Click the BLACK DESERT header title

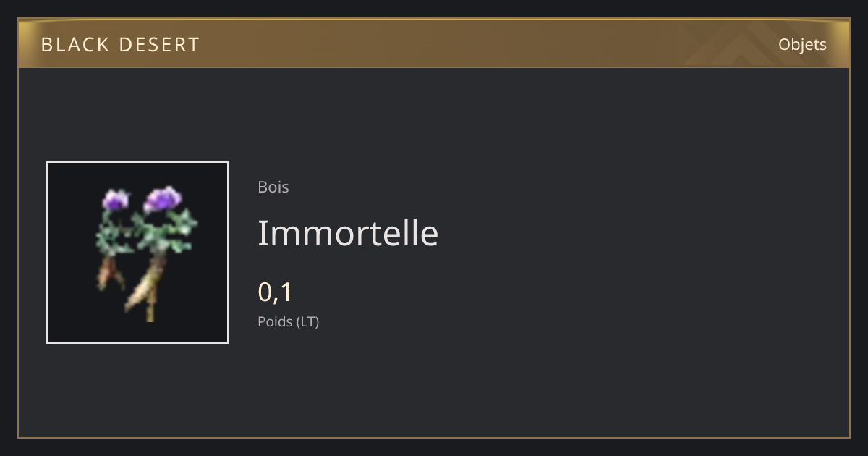click(x=120, y=45)
